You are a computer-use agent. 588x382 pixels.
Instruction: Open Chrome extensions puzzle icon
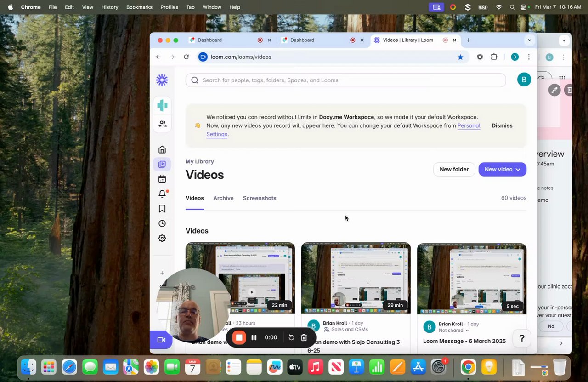[494, 57]
